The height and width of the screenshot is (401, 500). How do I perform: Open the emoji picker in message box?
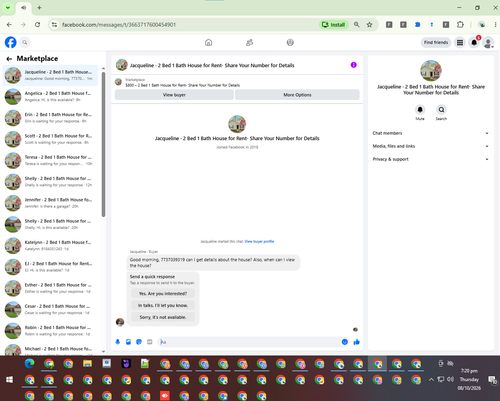click(x=345, y=342)
